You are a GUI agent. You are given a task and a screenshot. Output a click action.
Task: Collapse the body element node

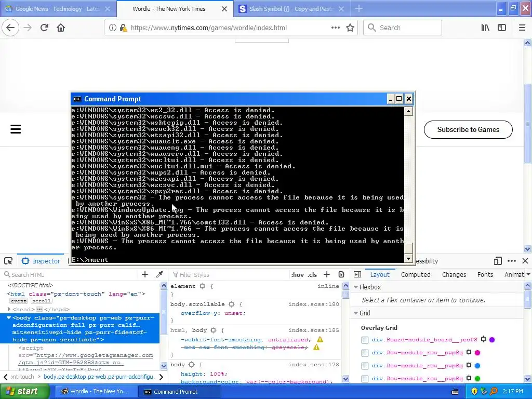pos(9,317)
